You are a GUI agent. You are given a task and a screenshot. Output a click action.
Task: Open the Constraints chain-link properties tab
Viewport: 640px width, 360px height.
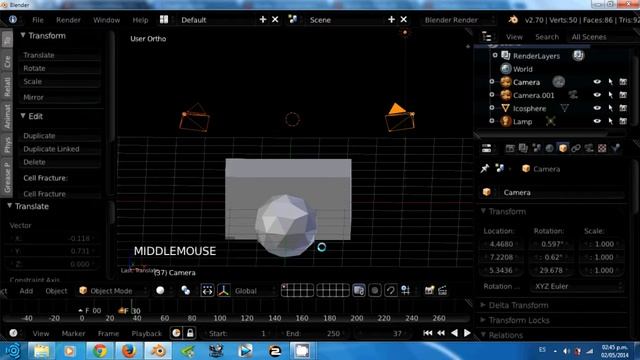click(576, 148)
